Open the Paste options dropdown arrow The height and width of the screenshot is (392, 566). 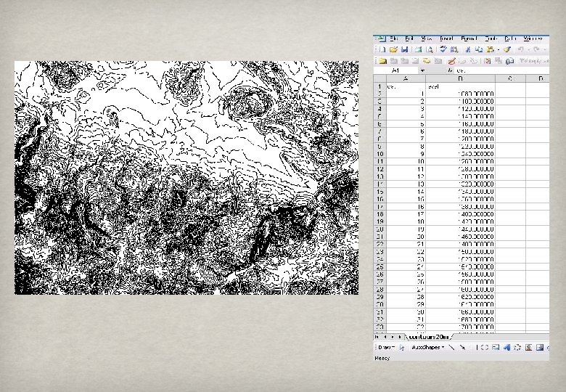pyautogui.click(x=498, y=50)
